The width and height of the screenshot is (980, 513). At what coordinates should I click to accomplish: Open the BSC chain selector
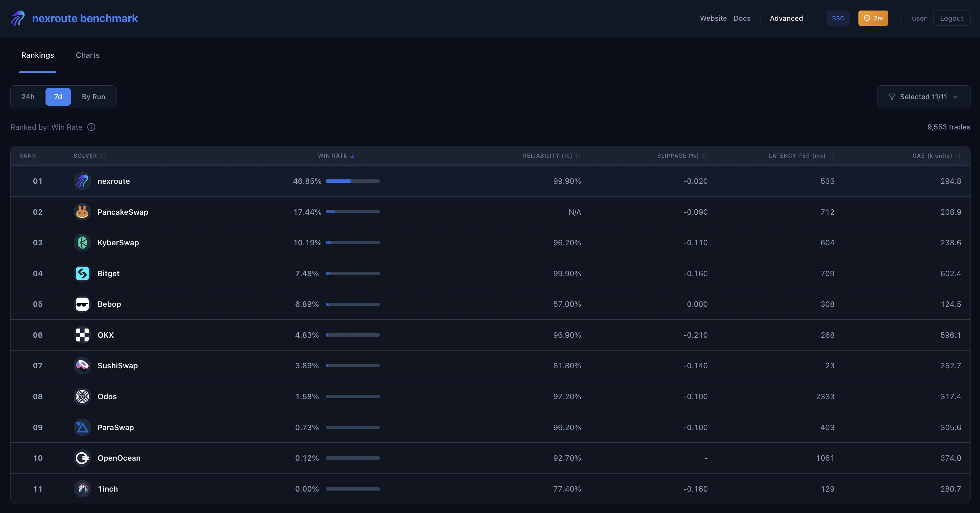838,18
